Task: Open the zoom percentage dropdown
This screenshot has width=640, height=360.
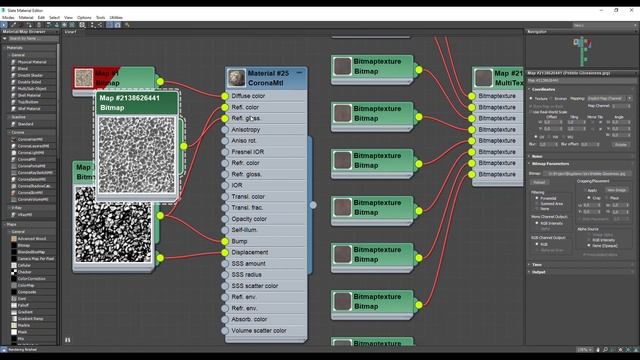Action: (x=584, y=350)
